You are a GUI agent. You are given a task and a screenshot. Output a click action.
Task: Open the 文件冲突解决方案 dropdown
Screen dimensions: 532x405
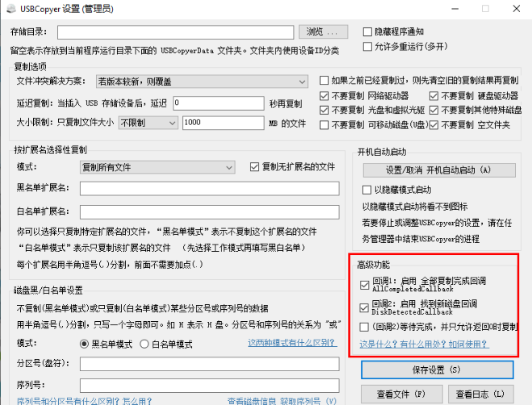[x=202, y=81]
